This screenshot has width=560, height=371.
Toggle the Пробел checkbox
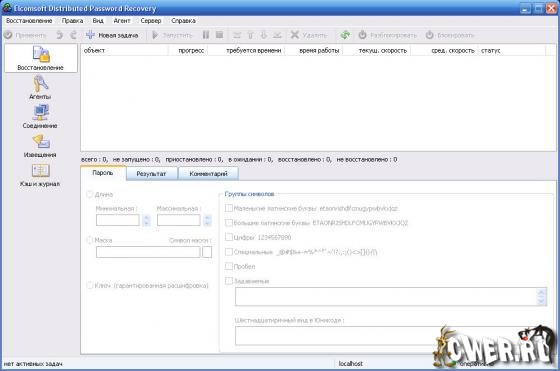tap(229, 266)
